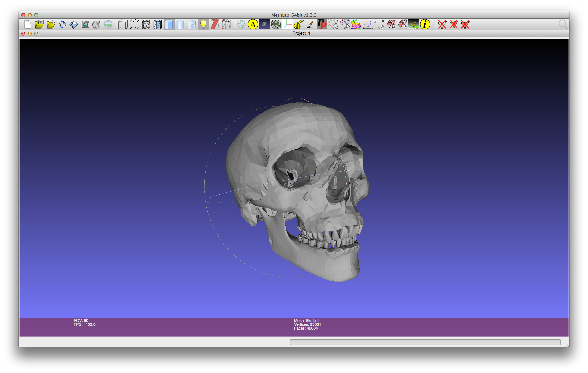The image size is (588, 373).
Task: Toggle the light bulb lighting button
Action: click(x=203, y=24)
